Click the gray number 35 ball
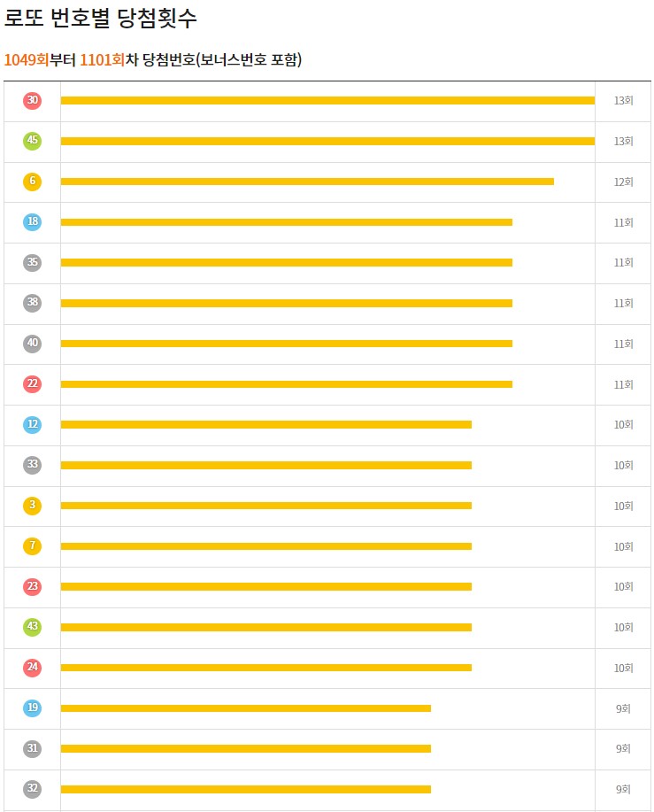The width and height of the screenshot is (654, 812). 32,263
